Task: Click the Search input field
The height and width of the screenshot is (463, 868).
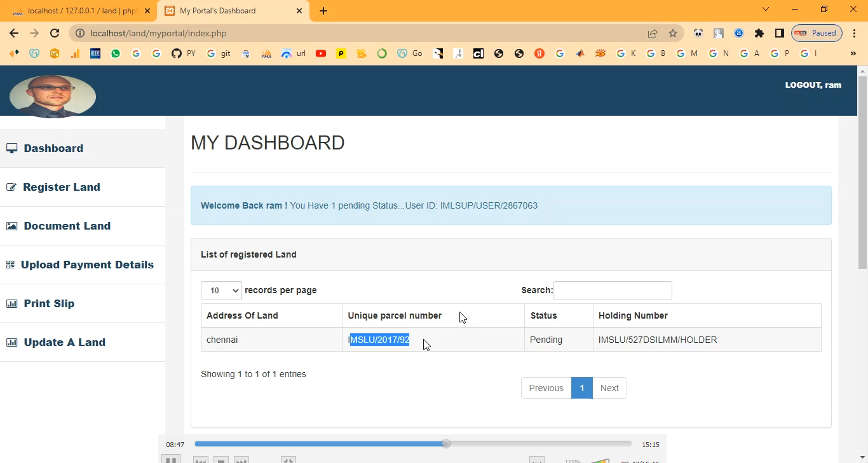Action: point(613,291)
